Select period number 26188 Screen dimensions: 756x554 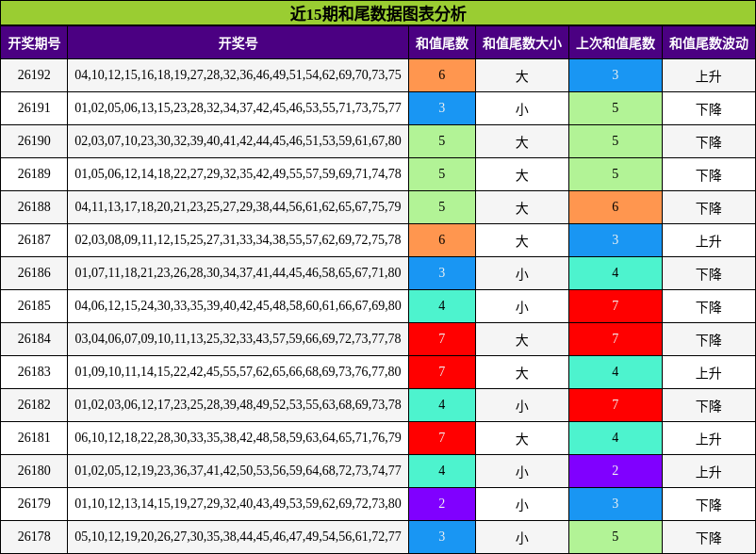[x=34, y=206]
